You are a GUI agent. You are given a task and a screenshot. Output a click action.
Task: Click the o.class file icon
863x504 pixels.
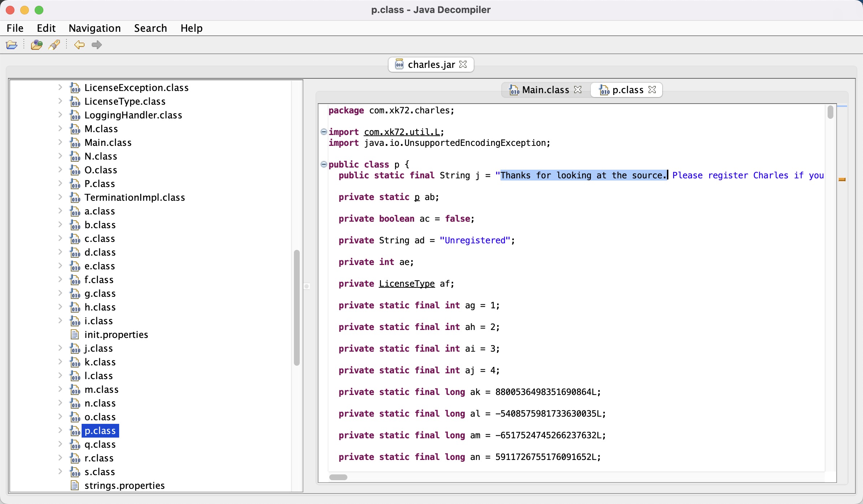pyautogui.click(x=75, y=417)
